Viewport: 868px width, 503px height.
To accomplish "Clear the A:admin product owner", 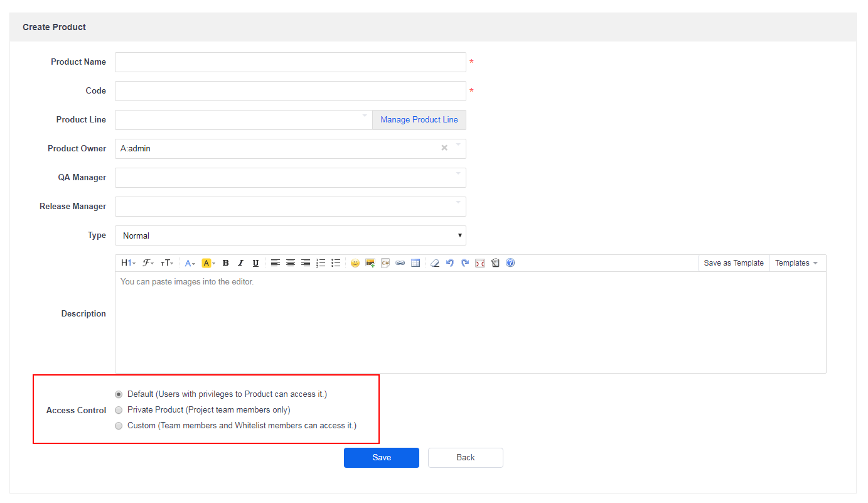I will pyautogui.click(x=444, y=148).
